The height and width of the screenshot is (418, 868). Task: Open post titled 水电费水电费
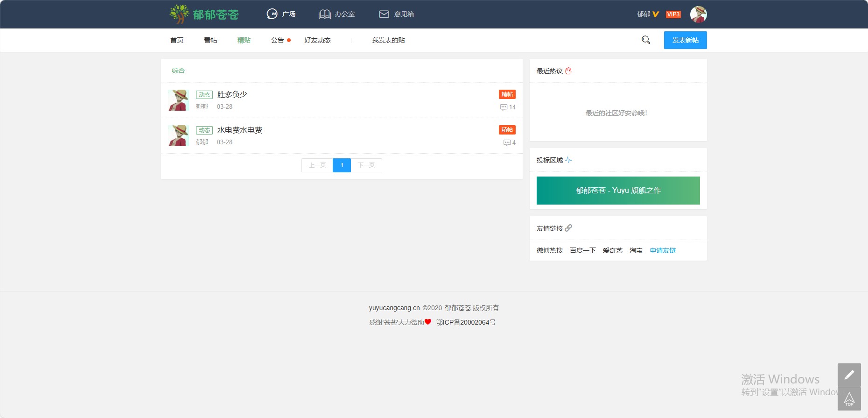(239, 130)
